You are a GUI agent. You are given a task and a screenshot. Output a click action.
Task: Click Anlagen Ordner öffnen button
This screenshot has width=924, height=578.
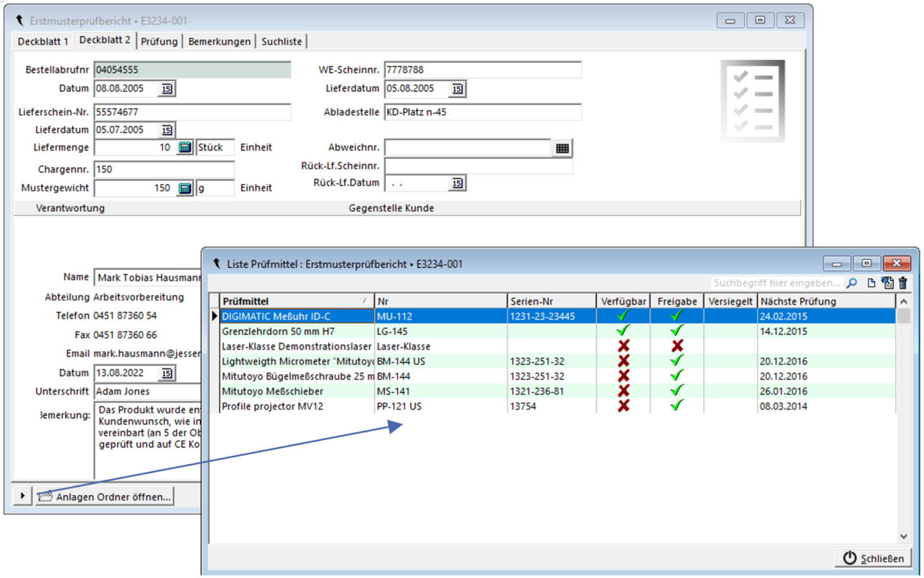point(105,497)
